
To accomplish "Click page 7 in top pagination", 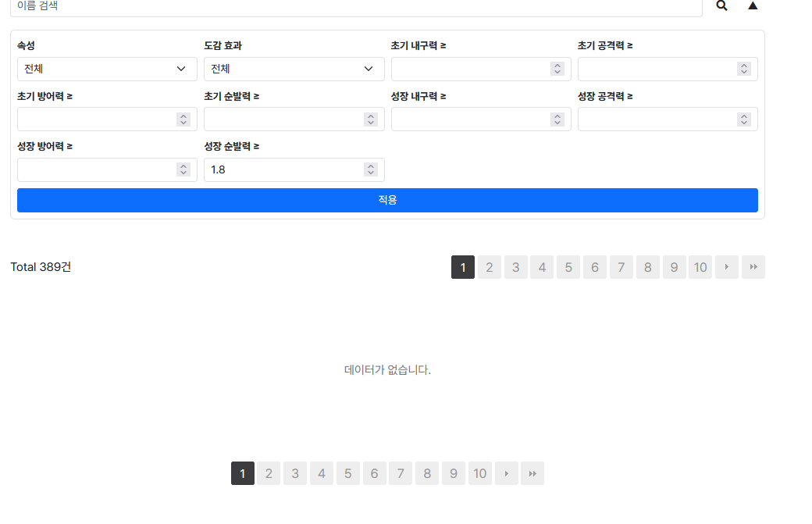I will point(621,267).
